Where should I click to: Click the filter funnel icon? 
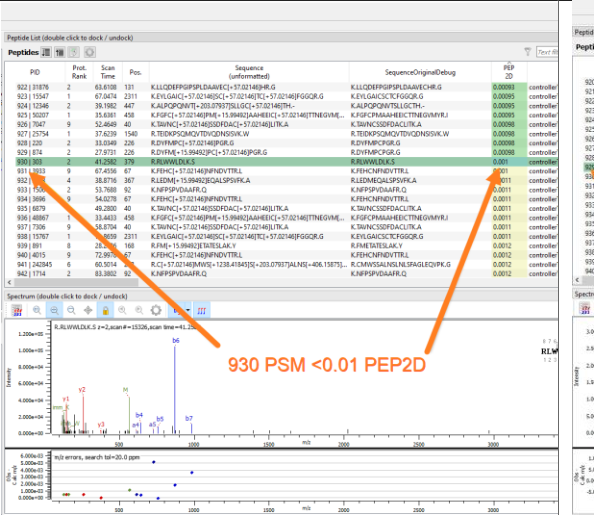coord(527,52)
